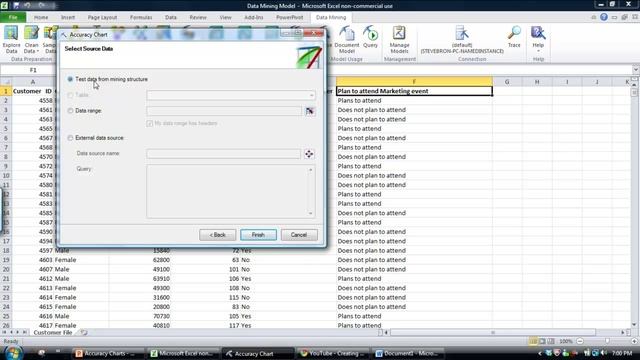
Task: Click the horizontal scrollbar of the sheet
Action: coord(492,333)
